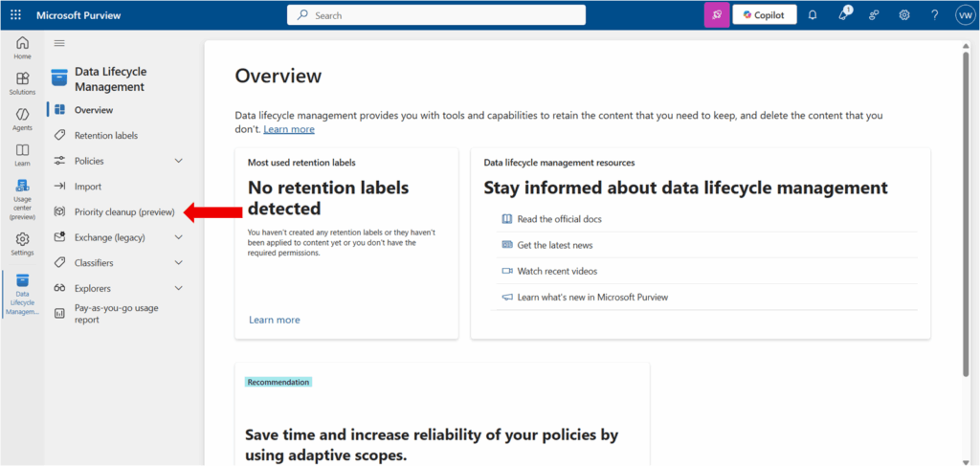Open Retention labels in sidebar

105,136
